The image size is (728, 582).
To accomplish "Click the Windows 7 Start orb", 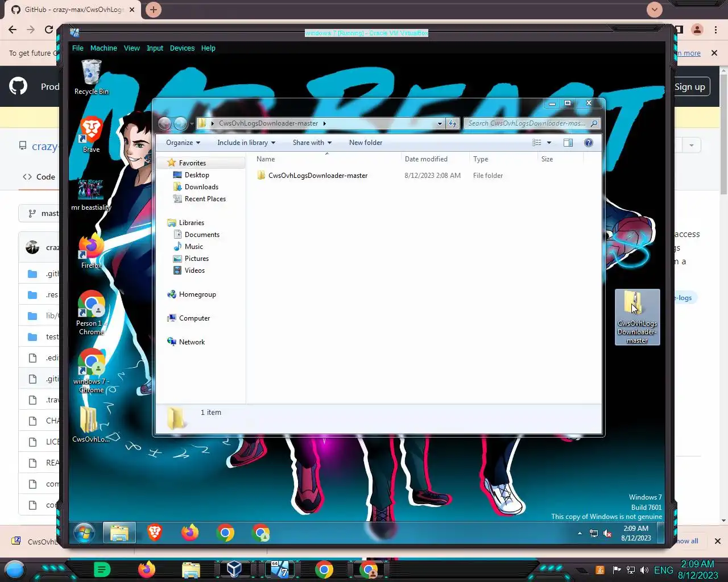I will pos(84,533).
